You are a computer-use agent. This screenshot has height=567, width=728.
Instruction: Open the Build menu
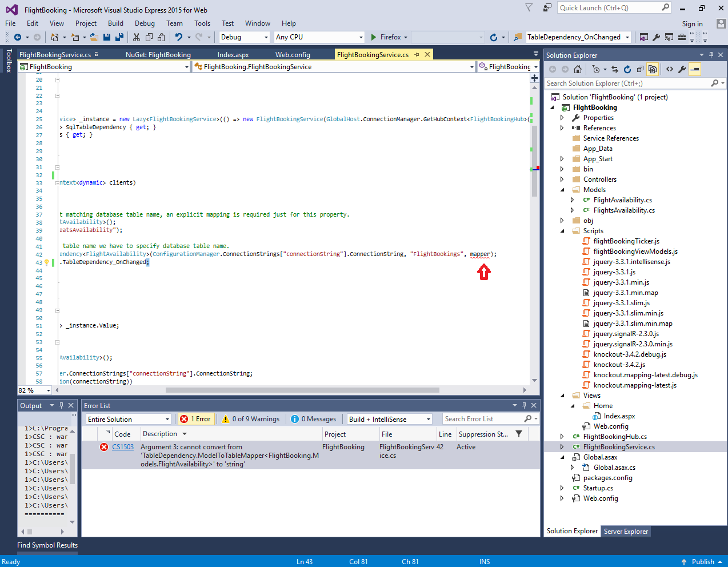pos(116,23)
